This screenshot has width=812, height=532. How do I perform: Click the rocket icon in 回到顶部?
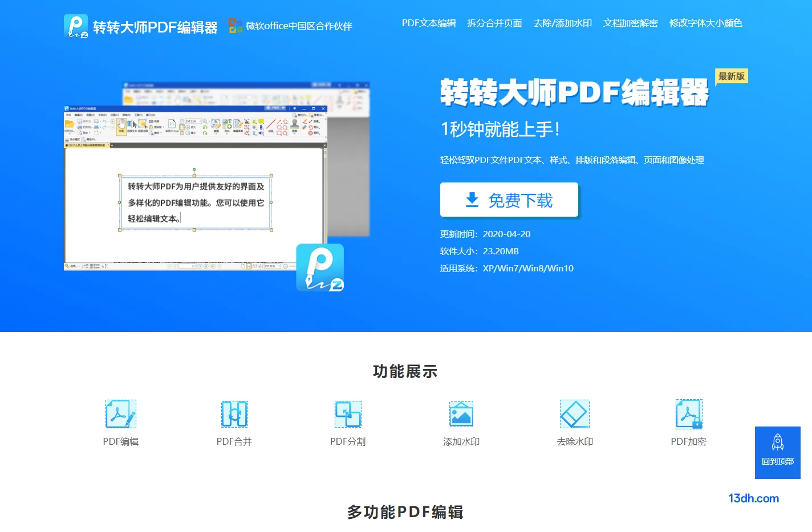[778, 442]
